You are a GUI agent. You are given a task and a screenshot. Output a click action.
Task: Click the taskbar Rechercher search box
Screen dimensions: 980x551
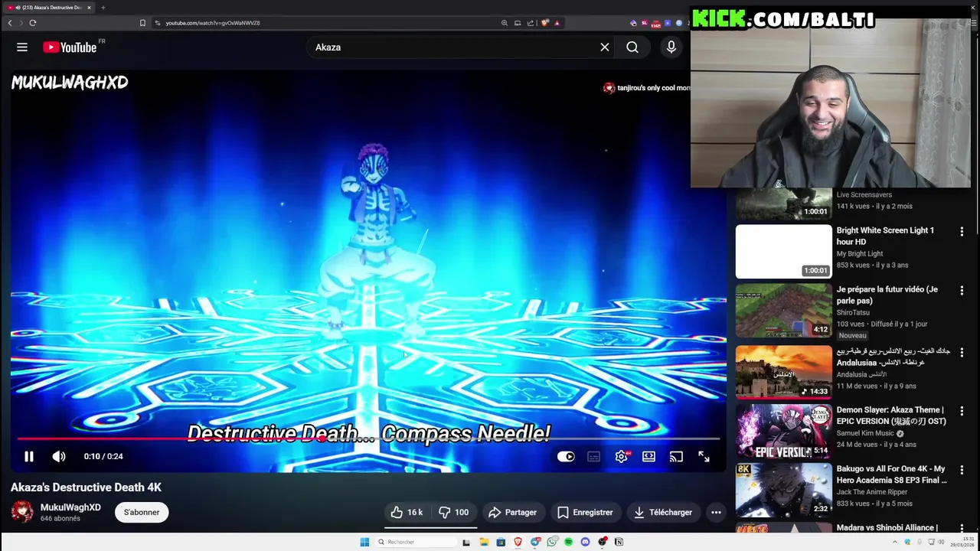point(416,542)
